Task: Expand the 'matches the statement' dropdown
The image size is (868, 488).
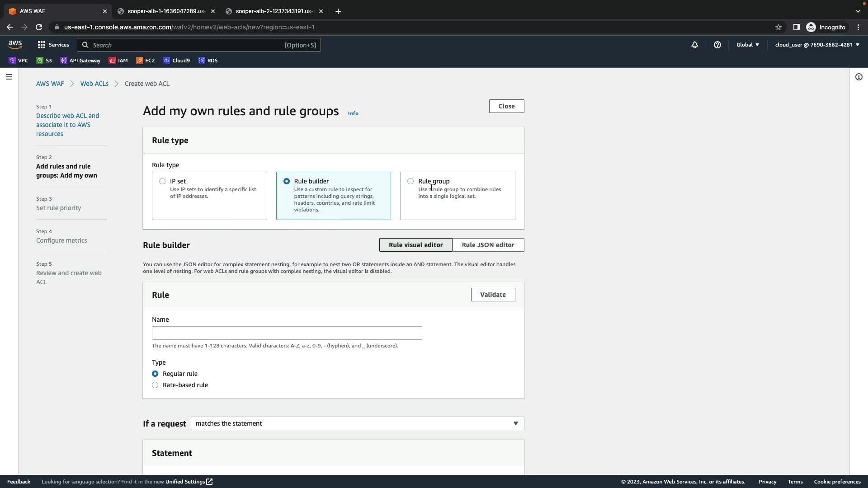Action: tap(357, 423)
